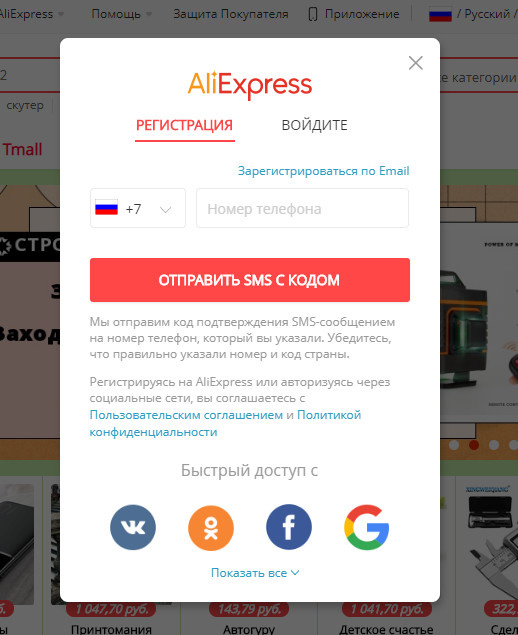Screen dimensions: 518x635
Task: Sign in with the VK icon
Action: [133, 527]
